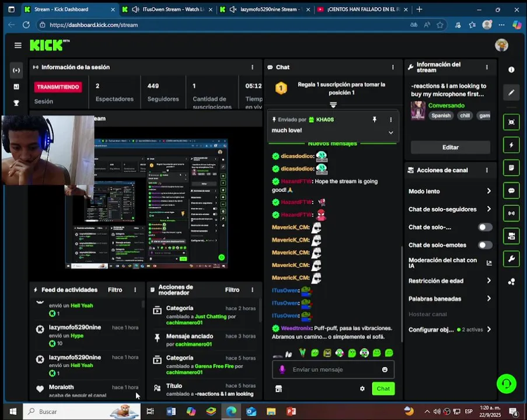Toggle the lightning activity feed widget icon
Screen dimensions: 527x420
(x=511, y=145)
